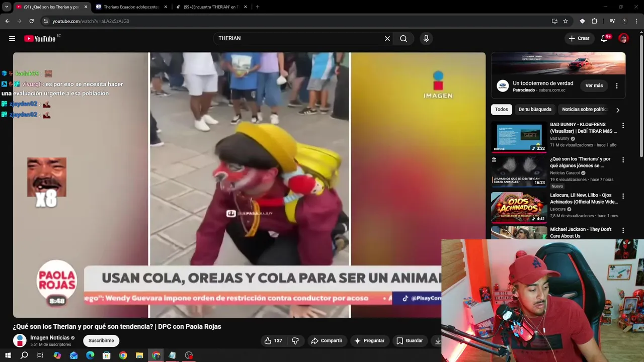The image size is (644, 362).
Task: Open options for Michael Jackson video
Action: point(623,230)
